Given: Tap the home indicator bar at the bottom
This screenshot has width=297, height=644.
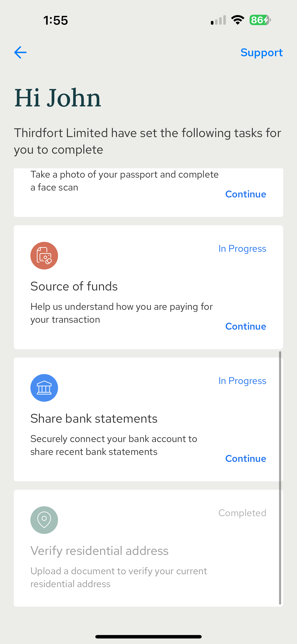Looking at the screenshot, I should click(x=148, y=636).
